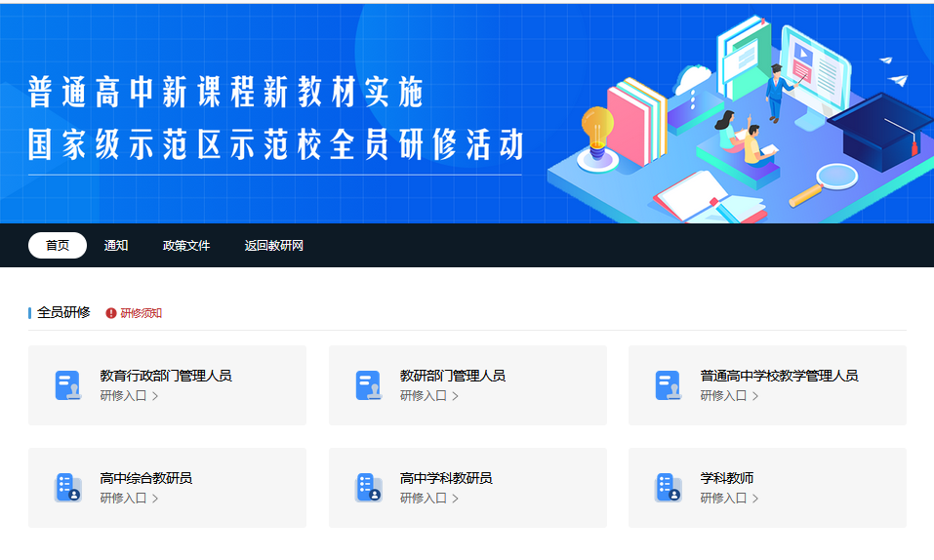This screenshot has height=560, width=934.
Task: Click the icon for 教育行政部门管理人员 card
Action: (x=68, y=385)
